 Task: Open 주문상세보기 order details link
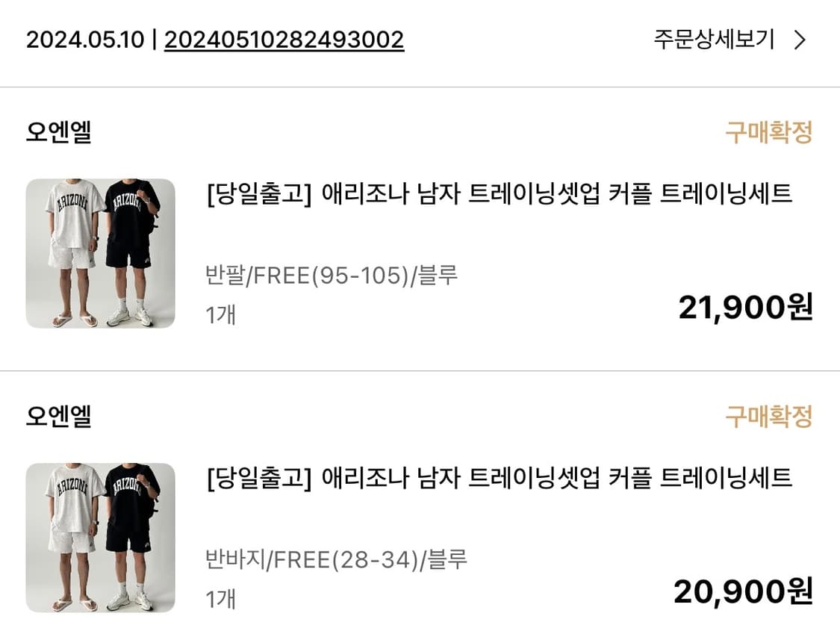(x=714, y=40)
